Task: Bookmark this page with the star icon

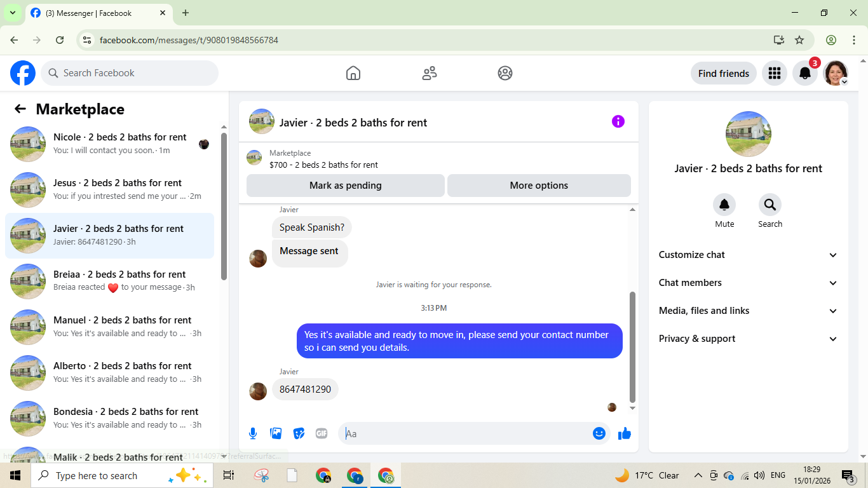Action: tap(799, 40)
